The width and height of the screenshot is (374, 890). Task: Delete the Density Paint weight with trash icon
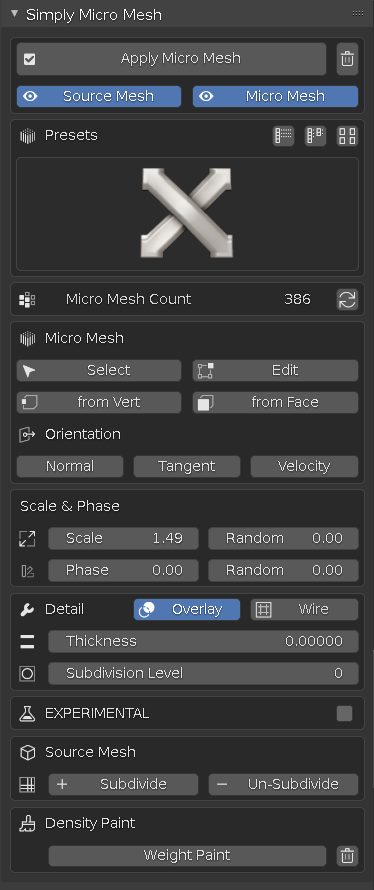pos(347,855)
